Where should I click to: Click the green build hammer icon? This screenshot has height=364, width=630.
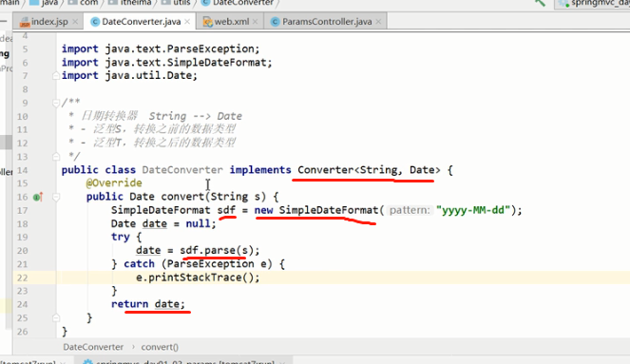pos(540,3)
